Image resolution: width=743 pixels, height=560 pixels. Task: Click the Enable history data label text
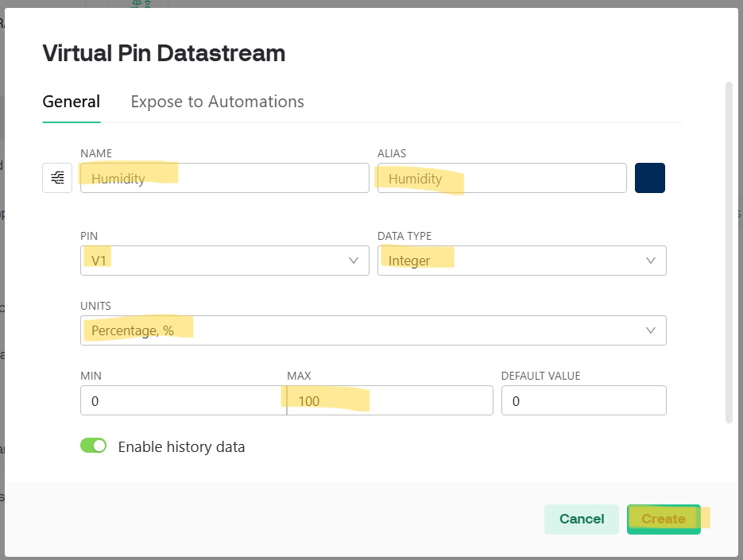(181, 446)
